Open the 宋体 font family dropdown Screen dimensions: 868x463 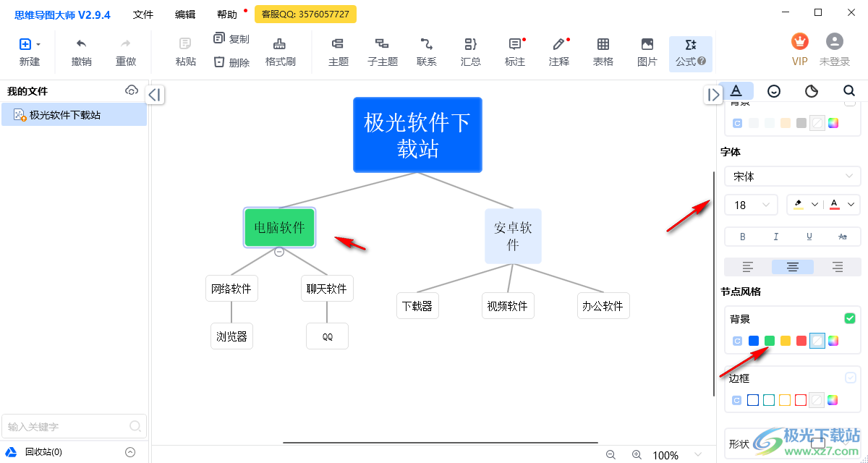coord(793,177)
